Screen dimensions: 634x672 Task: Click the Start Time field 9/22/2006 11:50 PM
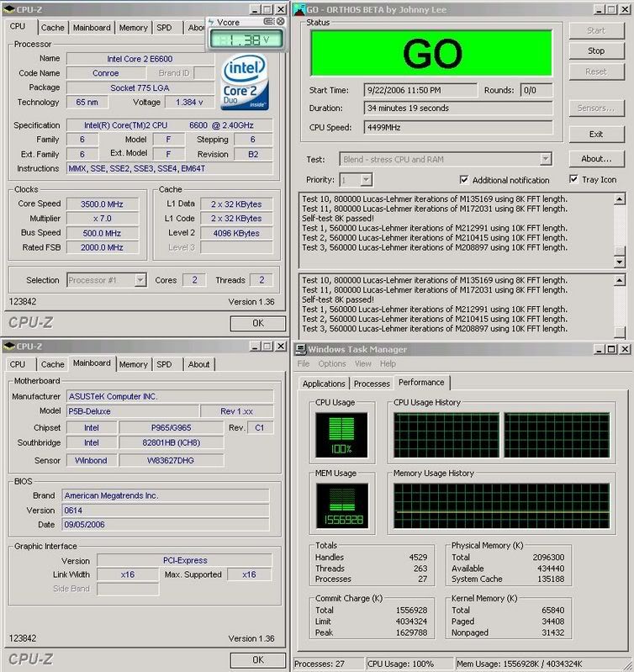(x=420, y=90)
